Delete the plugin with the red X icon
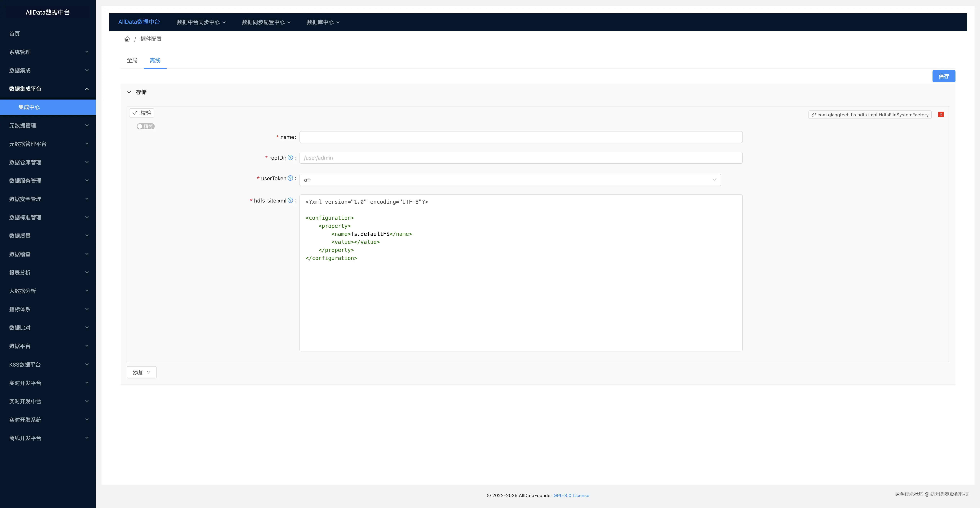The width and height of the screenshot is (980, 508). pos(941,114)
